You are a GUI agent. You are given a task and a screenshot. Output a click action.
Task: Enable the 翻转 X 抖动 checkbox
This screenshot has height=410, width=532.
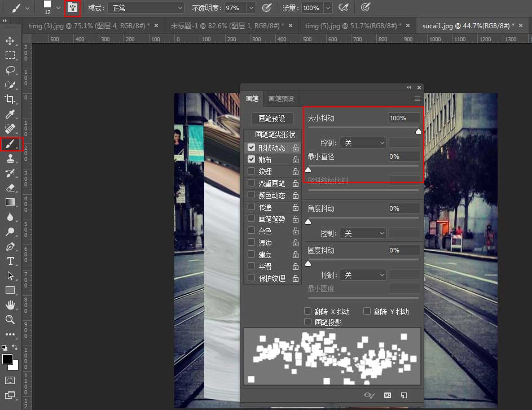click(x=308, y=311)
